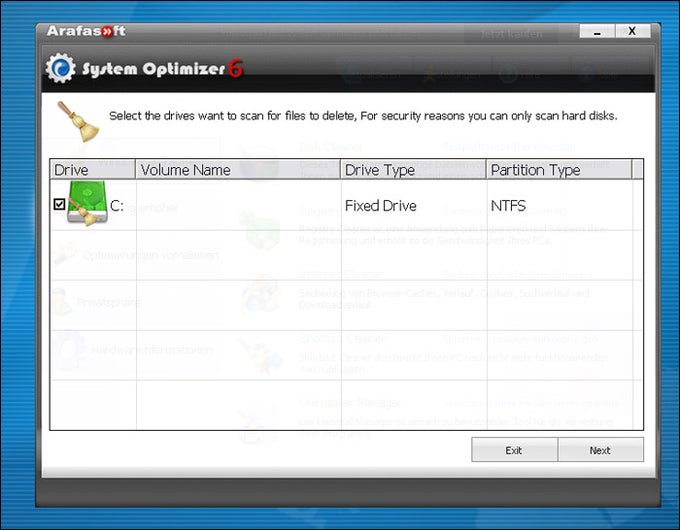
Task: Click the Next button
Action: (600, 450)
